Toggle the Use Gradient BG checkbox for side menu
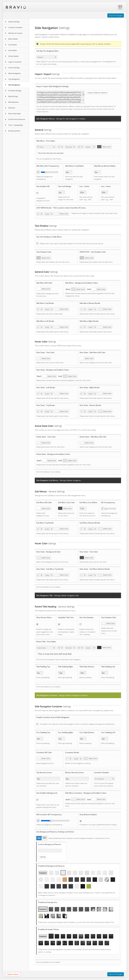 click(37, 193)
